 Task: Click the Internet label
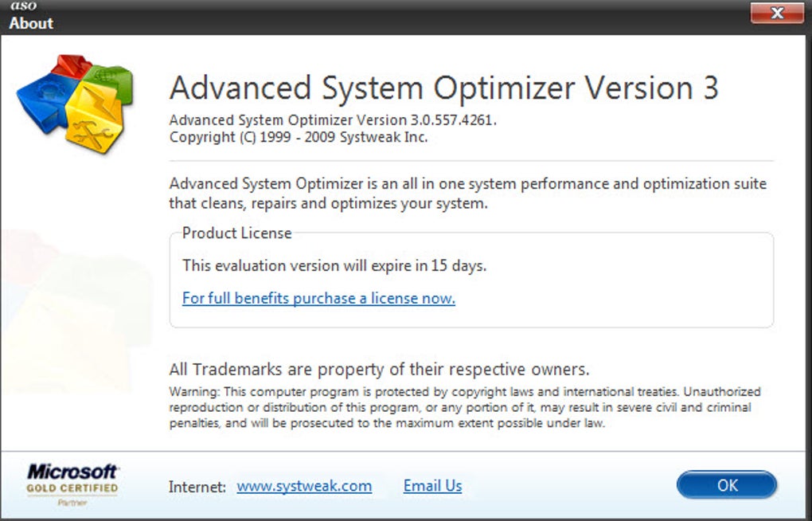click(197, 487)
